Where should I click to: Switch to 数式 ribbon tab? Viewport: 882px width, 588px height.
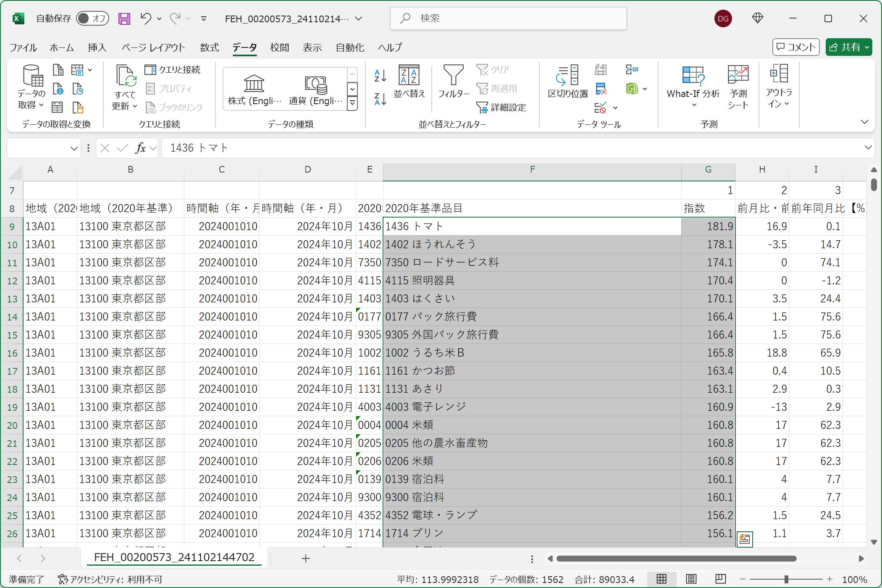click(209, 47)
